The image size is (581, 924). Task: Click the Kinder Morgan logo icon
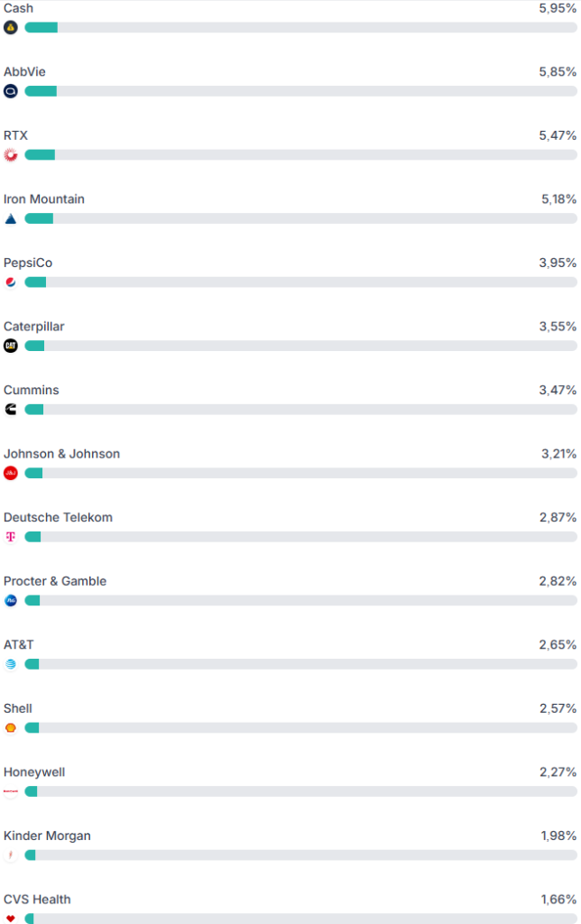click(11, 855)
